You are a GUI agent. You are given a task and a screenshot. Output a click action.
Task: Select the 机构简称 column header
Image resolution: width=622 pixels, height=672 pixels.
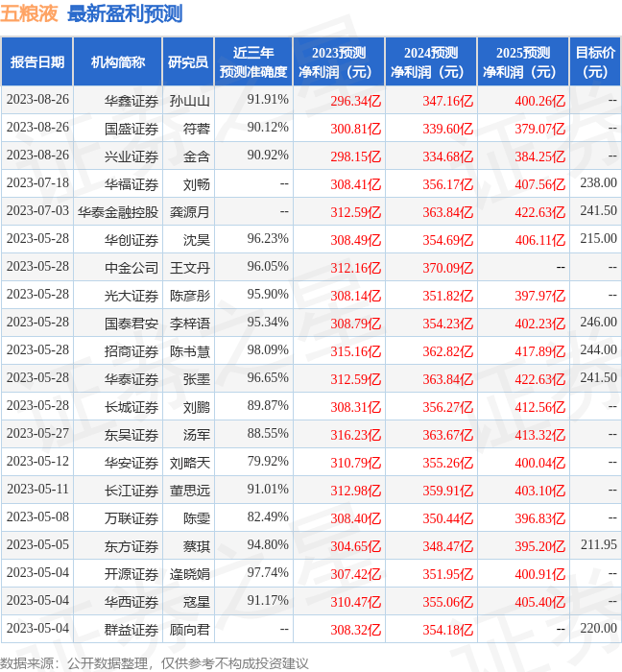coord(118,62)
